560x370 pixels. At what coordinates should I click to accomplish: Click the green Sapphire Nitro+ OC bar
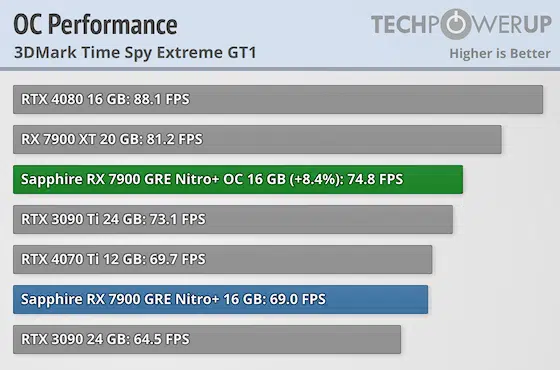point(238,179)
